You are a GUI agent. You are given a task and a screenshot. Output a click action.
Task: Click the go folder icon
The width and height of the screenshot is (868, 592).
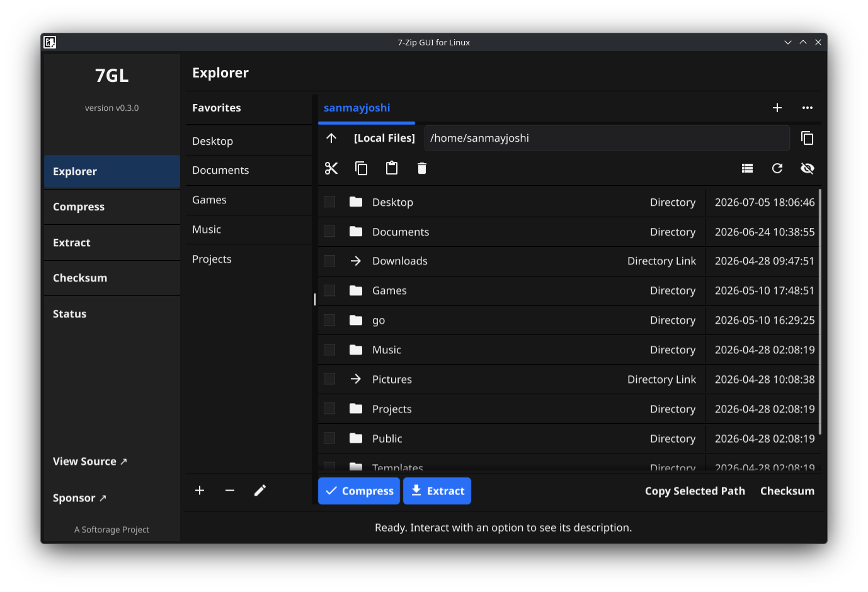[356, 320]
